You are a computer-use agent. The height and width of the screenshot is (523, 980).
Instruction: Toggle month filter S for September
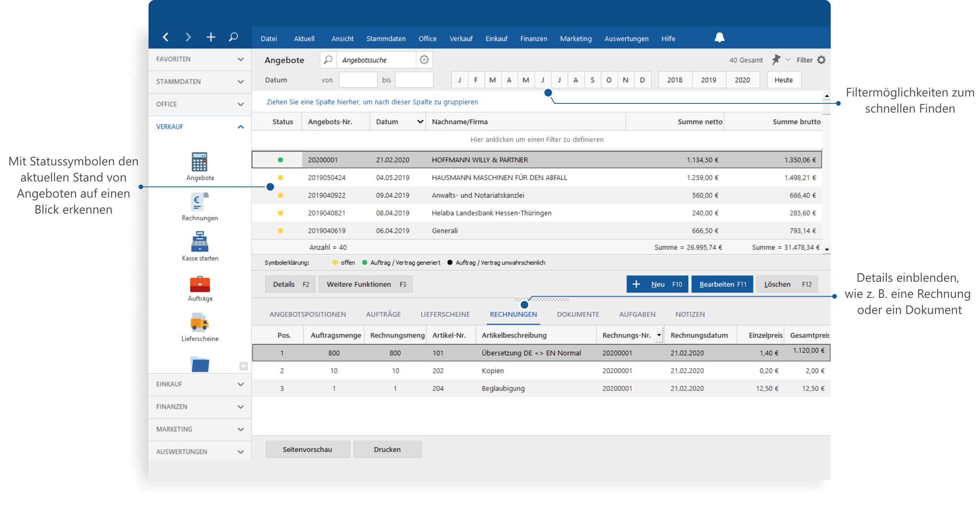tap(592, 80)
